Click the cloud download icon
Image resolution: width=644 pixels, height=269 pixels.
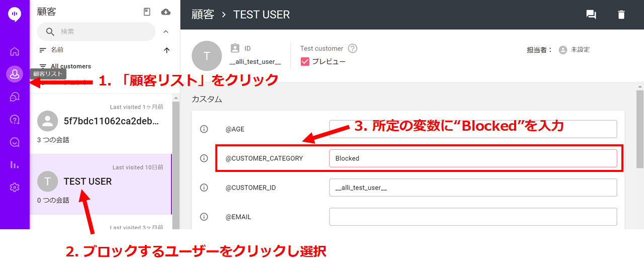(x=166, y=12)
